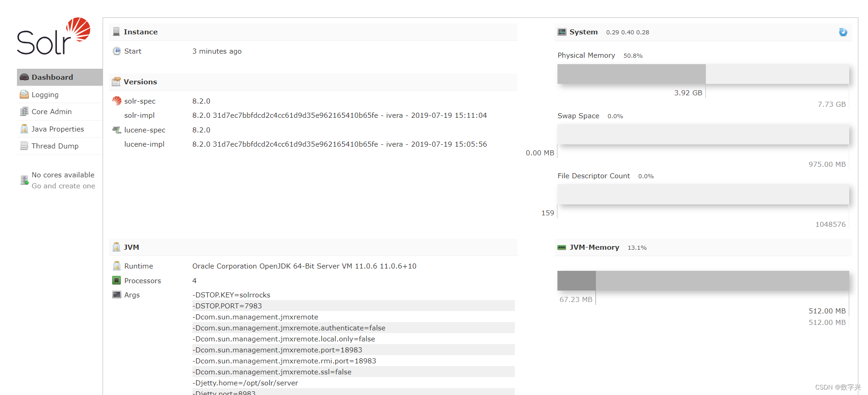Click the 3.92 GB memory value

[688, 93]
